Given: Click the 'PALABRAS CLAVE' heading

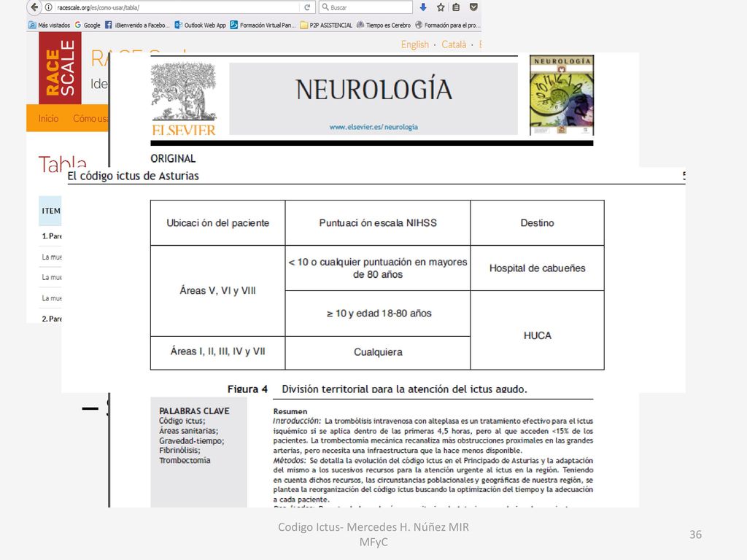Looking at the screenshot, I should coord(194,411).
